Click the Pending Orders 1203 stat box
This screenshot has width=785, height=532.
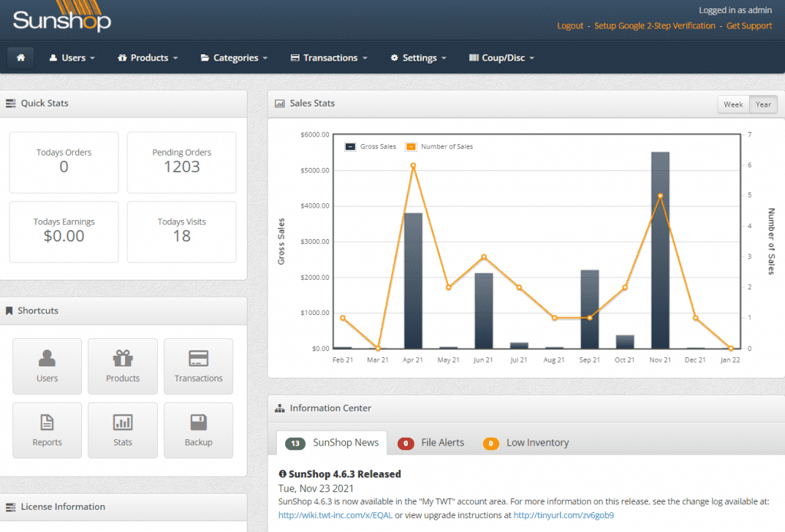tap(182, 163)
